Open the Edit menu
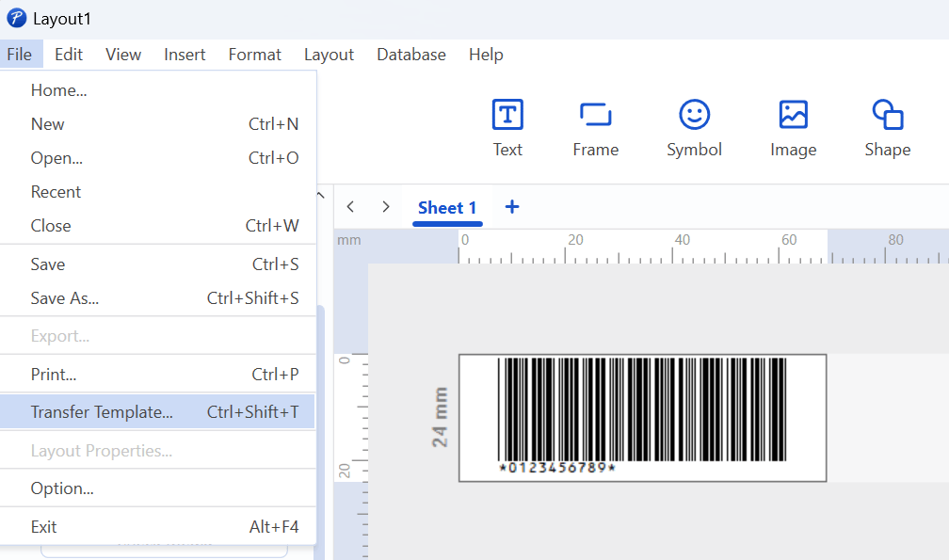The image size is (949, 560). click(69, 55)
